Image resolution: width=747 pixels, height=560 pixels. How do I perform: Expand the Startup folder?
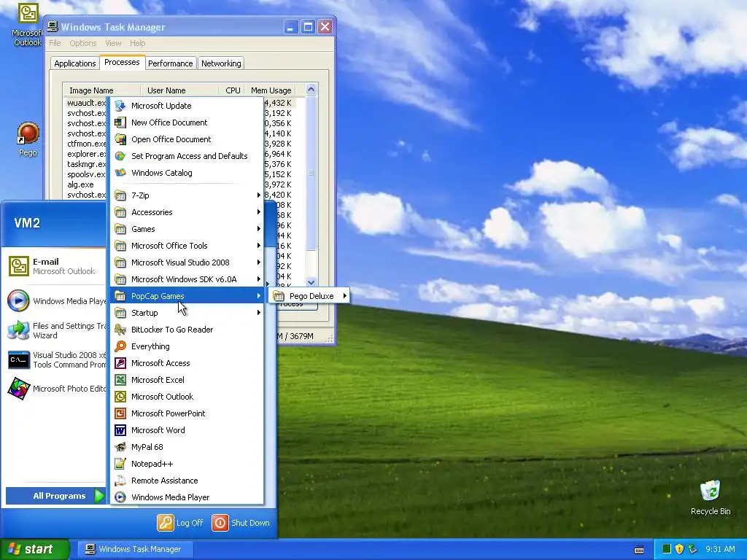click(x=187, y=313)
